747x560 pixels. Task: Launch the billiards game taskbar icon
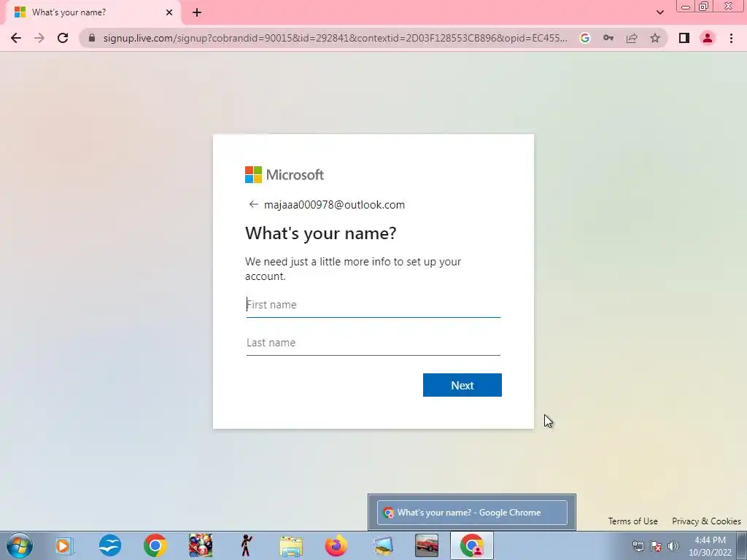[201, 545]
